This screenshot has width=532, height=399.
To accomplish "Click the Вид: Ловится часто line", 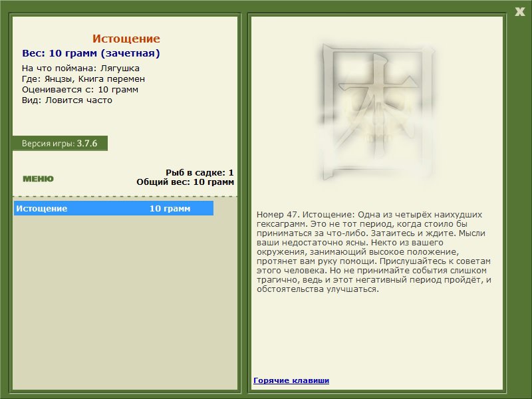I will pos(67,100).
